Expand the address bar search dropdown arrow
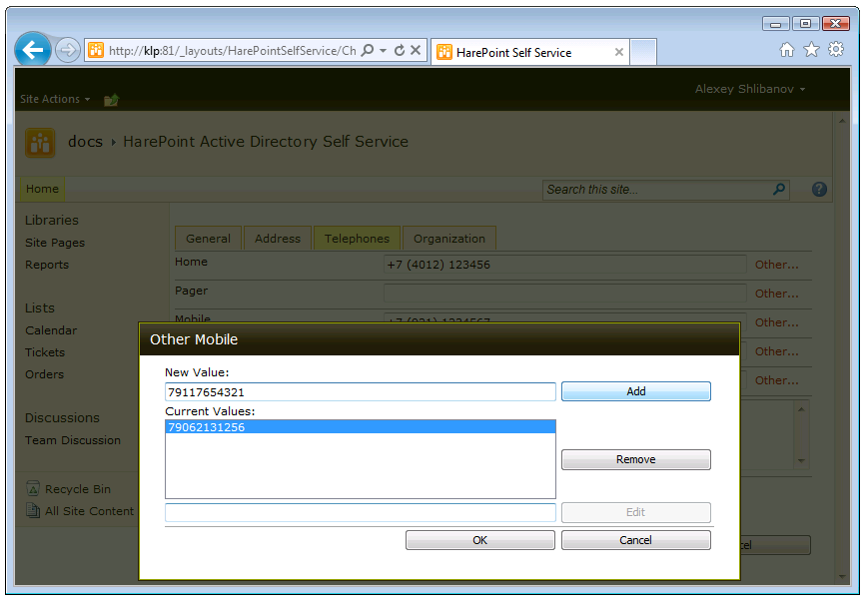This screenshot has height=606, width=868. (x=383, y=50)
